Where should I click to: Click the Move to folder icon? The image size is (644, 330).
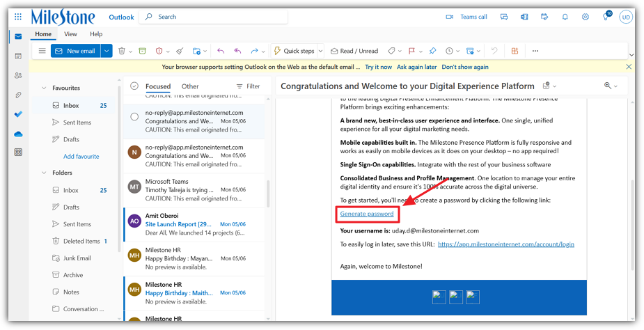click(x=197, y=51)
